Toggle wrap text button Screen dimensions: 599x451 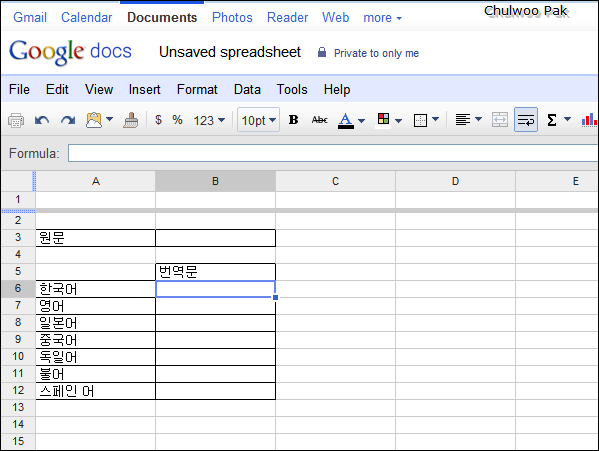click(x=526, y=120)
